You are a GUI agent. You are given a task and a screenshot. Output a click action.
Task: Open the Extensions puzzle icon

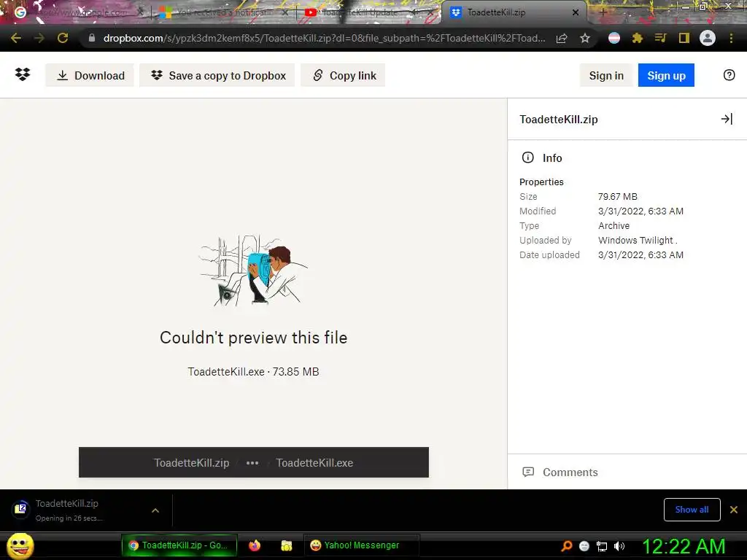[638, 38]
